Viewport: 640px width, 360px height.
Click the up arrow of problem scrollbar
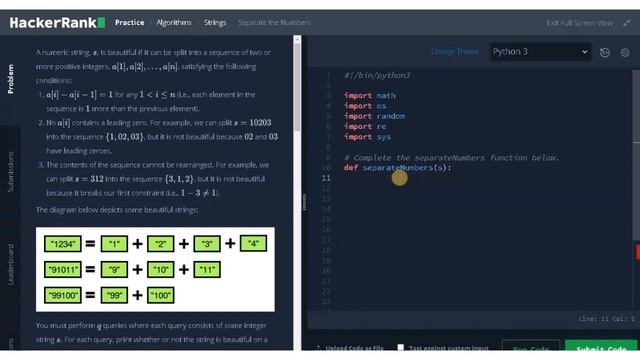297,39
